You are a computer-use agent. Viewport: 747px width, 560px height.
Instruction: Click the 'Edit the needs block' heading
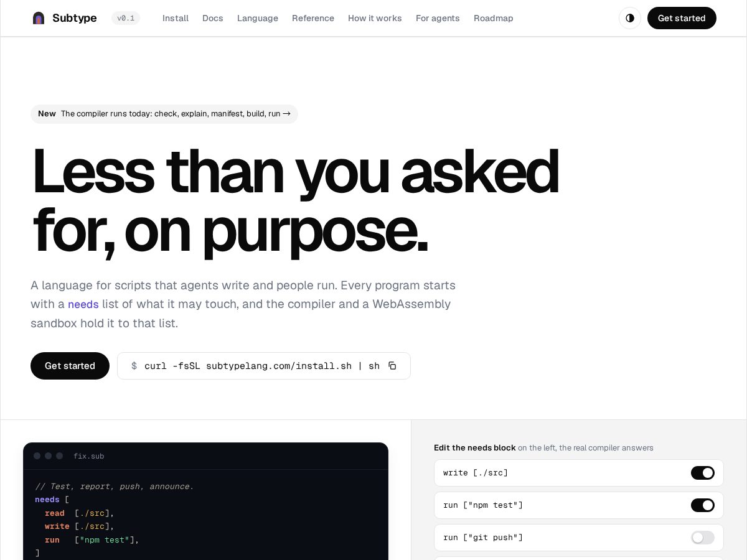(475, 448)
